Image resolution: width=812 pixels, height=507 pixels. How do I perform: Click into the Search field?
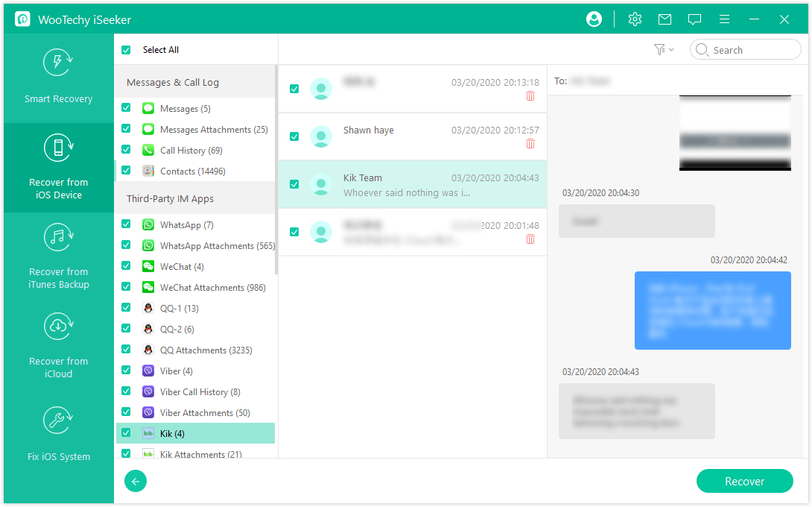[x=752, y=50]
